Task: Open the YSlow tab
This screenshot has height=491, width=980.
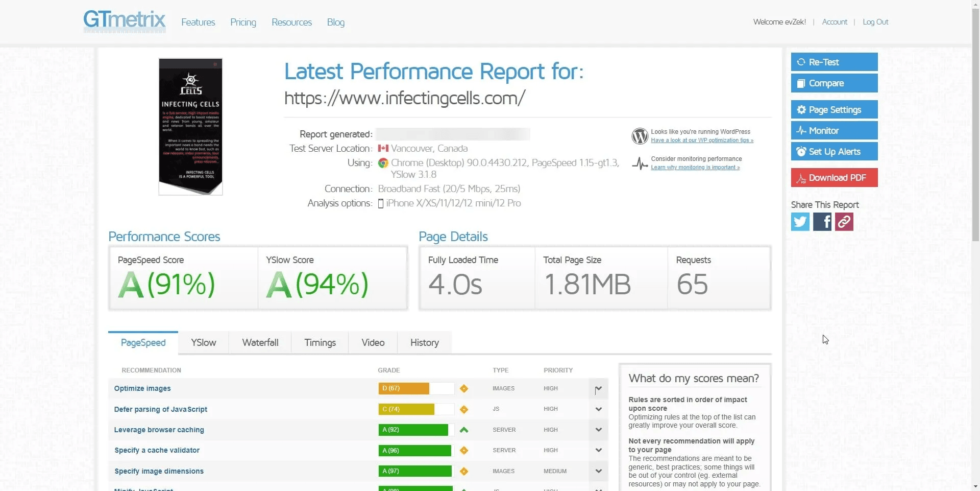Action: [x=203, y=343]
